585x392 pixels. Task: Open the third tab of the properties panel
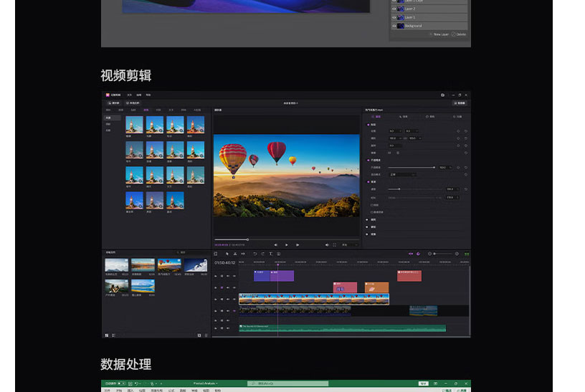pyautogui.click(x=431, y=117)
